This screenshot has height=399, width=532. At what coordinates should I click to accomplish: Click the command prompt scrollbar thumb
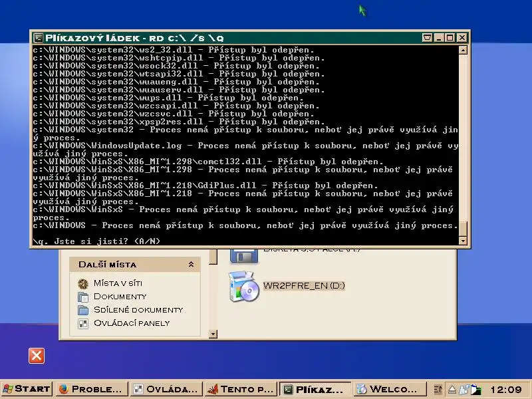[x=463, y=228]
